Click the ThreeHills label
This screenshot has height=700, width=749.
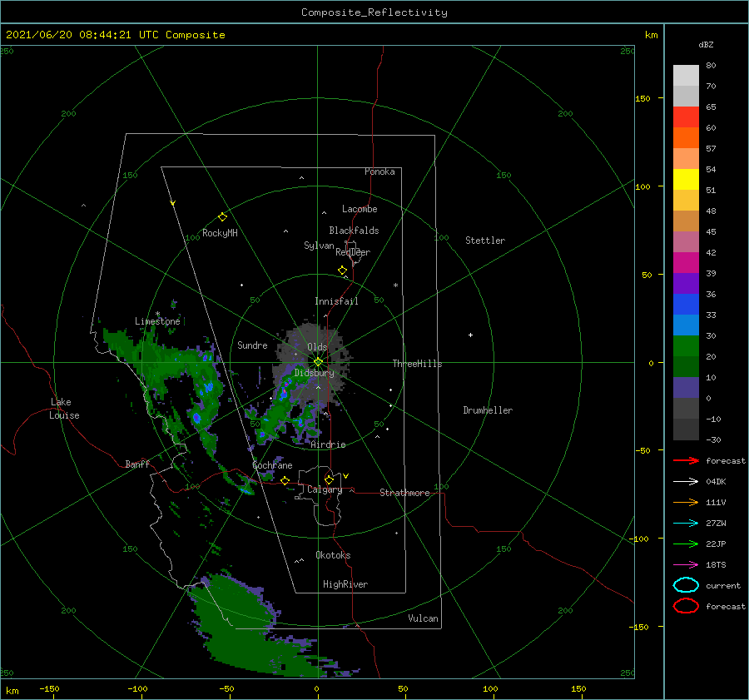coord(418,364)
